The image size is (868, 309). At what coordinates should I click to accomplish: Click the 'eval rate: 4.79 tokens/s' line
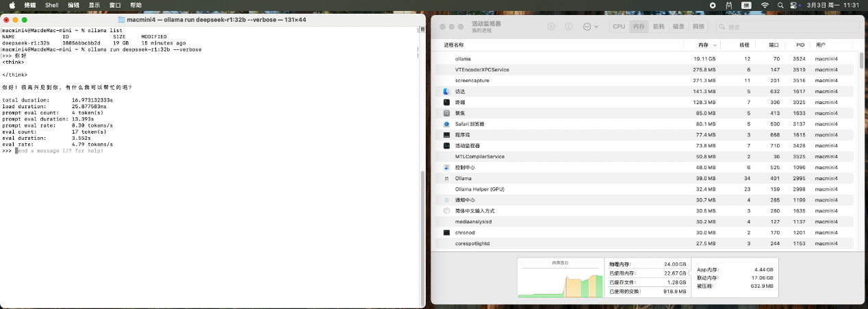(58, 145)
